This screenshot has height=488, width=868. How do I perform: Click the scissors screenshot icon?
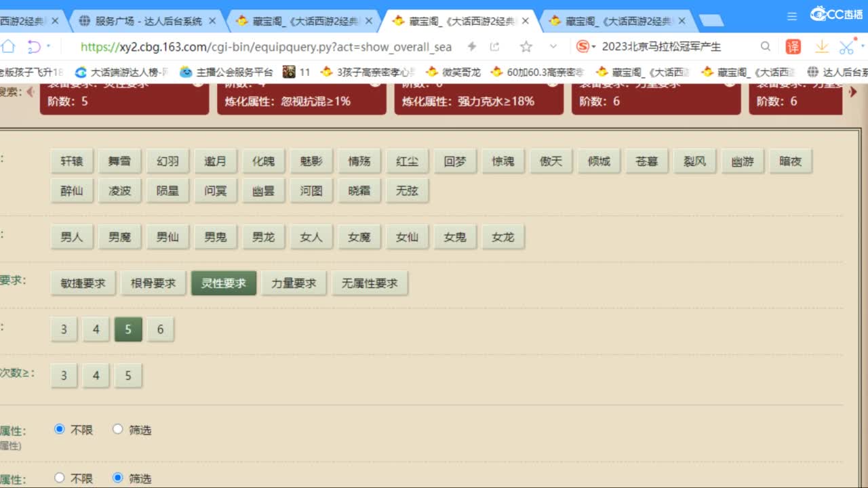tap(846, 46)
